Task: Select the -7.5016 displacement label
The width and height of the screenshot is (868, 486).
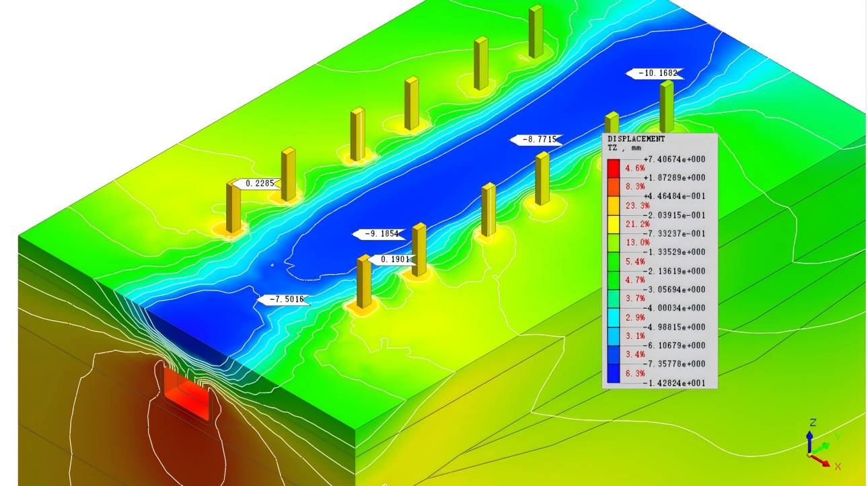Action: (x=285, y=299)
